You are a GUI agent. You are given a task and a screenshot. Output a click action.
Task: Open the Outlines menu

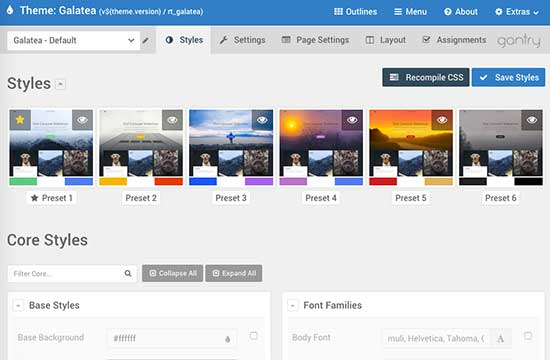(355, 12)
